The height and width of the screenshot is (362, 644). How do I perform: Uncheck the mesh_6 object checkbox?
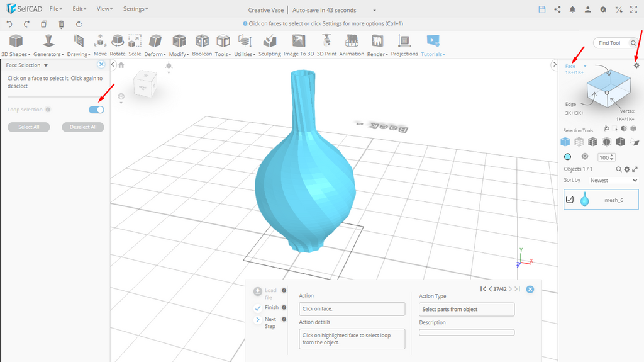[570, 200]
